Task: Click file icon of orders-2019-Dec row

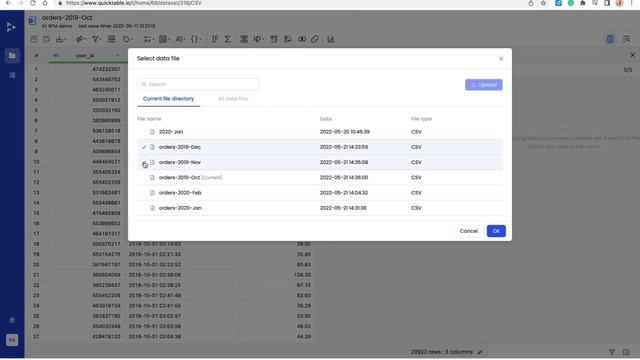Action: (152, 147)
